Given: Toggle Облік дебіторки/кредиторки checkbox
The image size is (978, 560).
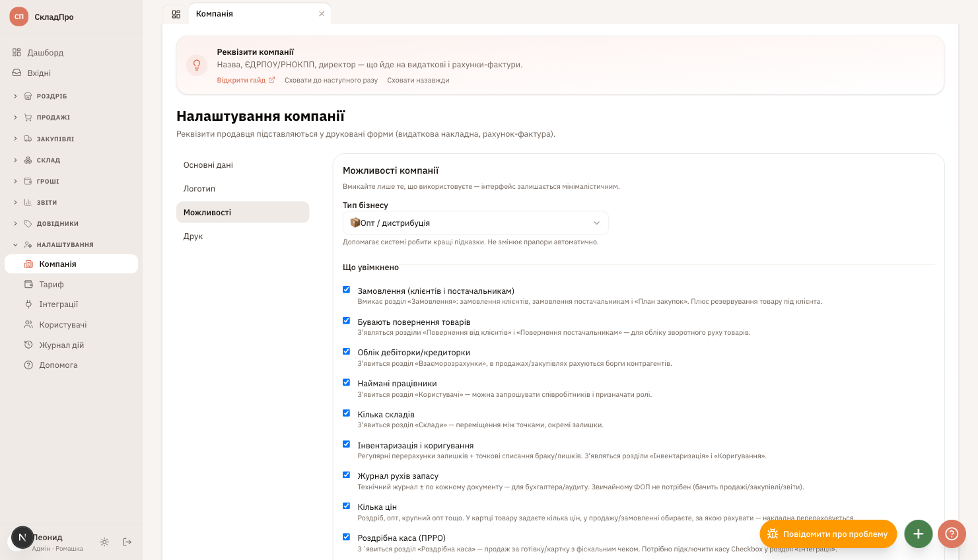Looking at the screenshot, I should pos(346,352).
